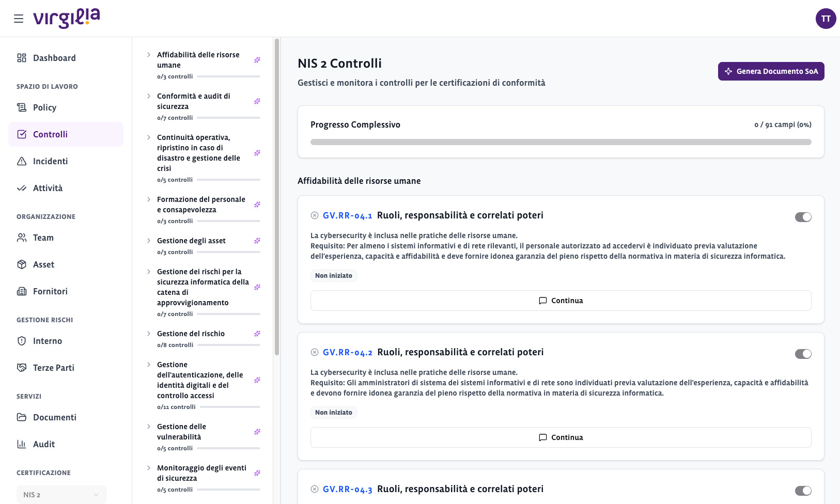Open the NIS 2 certification dropdown
The width and height of the screenshot is (840, 504).
(61, 495)
